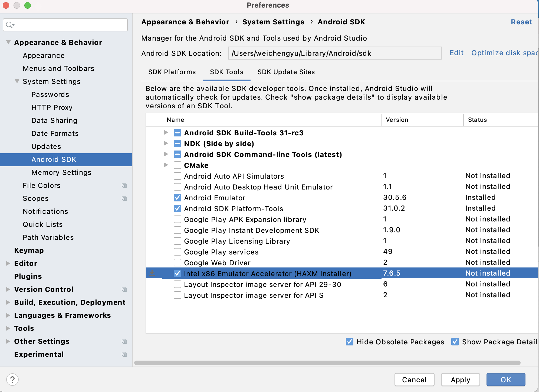Screen dimensions: 539x392
Task: Check the Google Play services checkbox
Action: click(x=178, y=252)
